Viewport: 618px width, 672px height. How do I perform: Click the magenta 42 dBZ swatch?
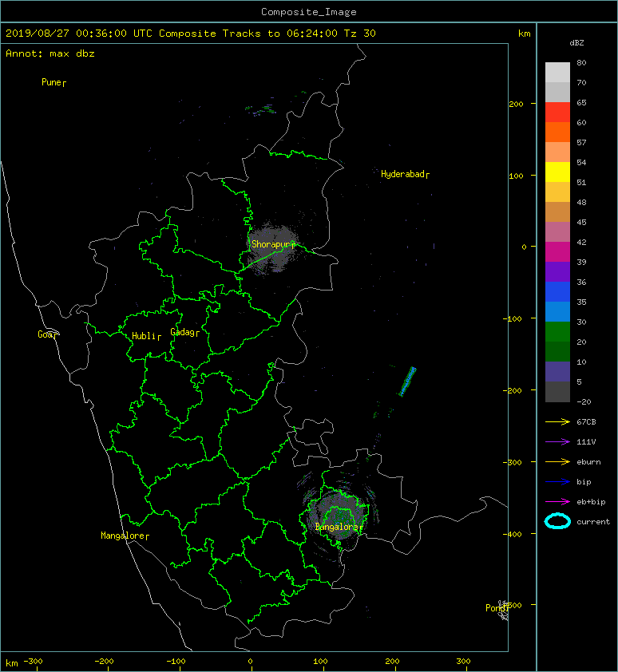(x=557, y=251)
